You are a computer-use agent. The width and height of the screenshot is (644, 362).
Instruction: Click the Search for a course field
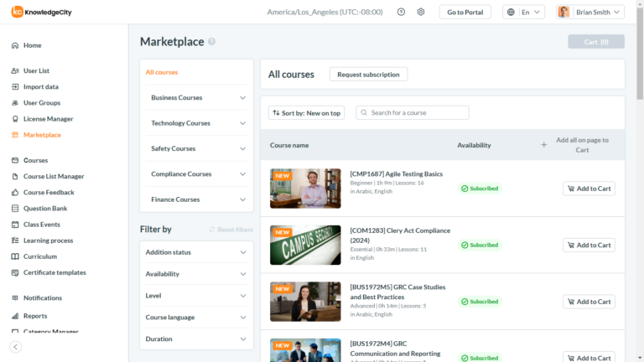(x=418, y=112)
